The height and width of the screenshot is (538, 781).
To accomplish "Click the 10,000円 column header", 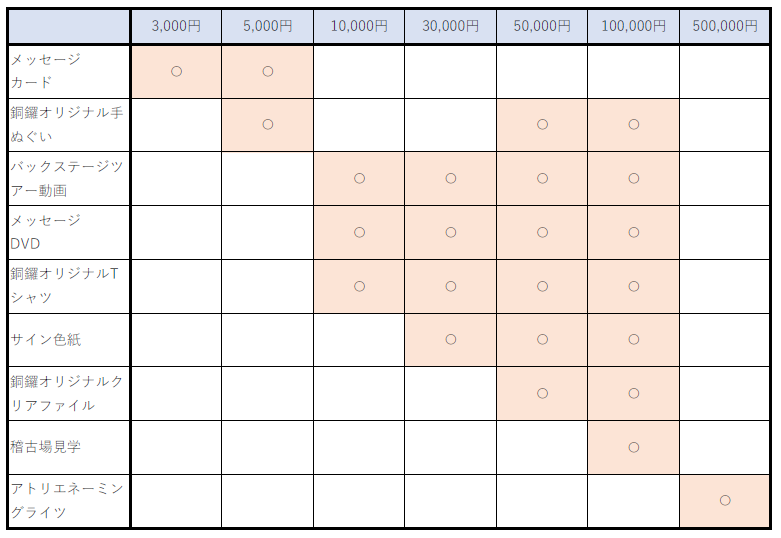I will point(359,27).
